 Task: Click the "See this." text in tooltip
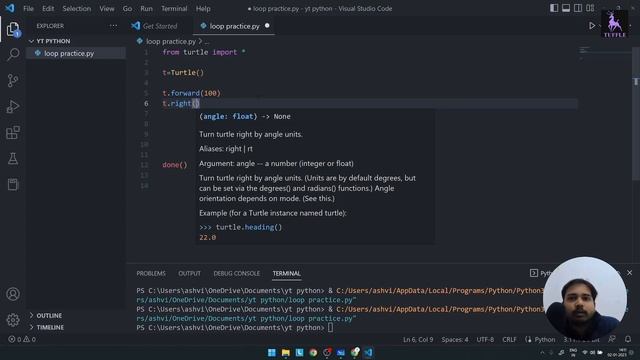click(x=318, y=198)
